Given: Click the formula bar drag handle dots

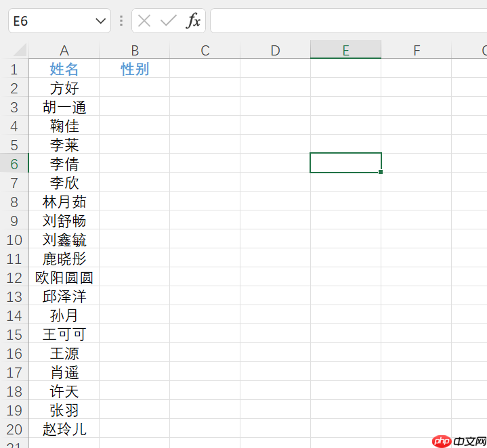Looking at the screenshot, I should point(121,21).
